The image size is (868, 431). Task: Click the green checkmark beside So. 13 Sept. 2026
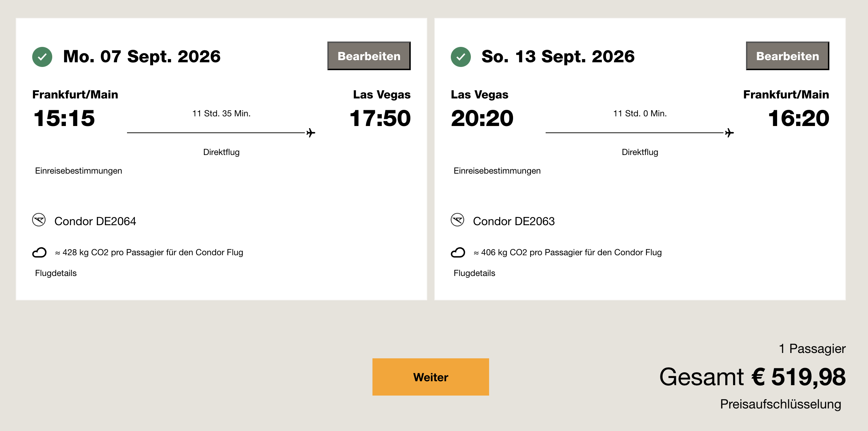click(461, 57)
